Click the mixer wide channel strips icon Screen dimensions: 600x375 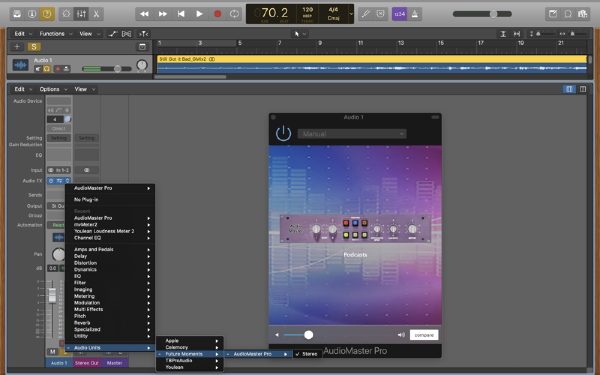point(583,89)
